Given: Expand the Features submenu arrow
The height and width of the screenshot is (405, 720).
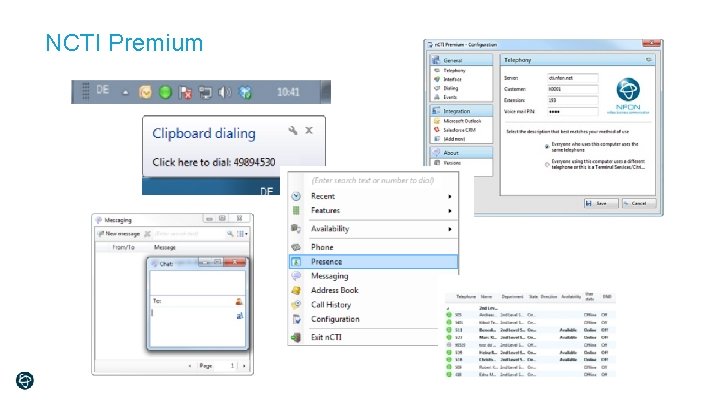Looking at the screenshot, I should pos(450,211).
